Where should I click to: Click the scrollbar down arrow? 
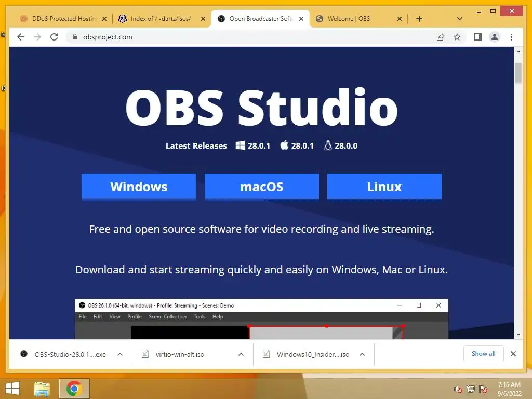click(518, 335)
